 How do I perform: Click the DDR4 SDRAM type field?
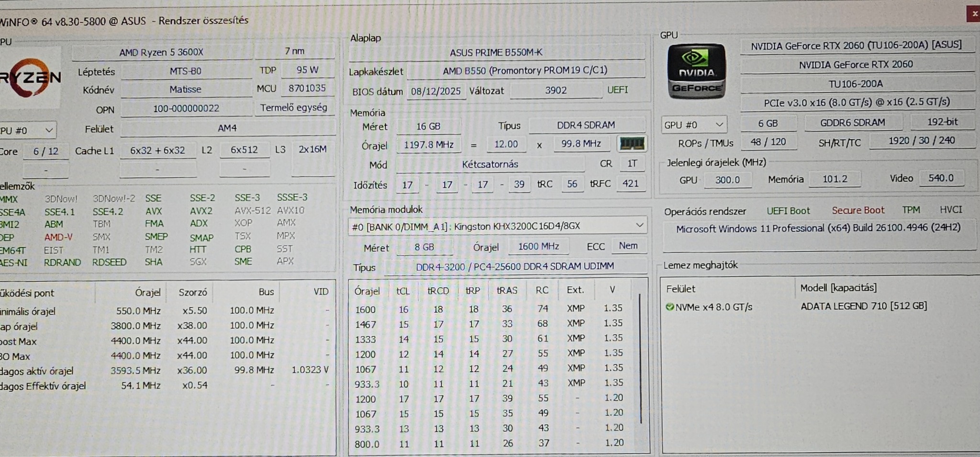[586, 125]
